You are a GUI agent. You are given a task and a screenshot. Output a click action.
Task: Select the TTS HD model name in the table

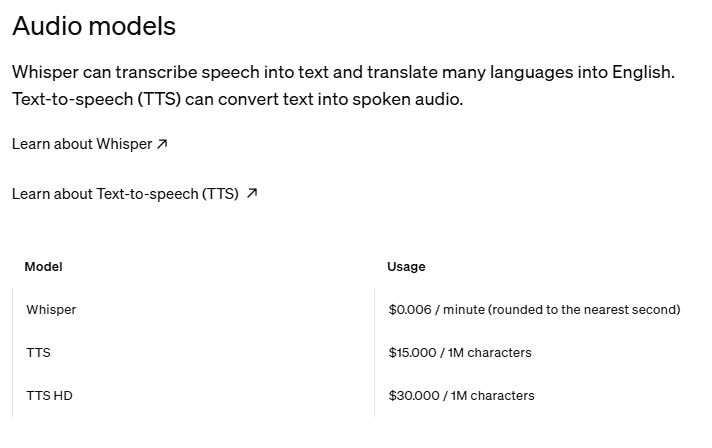pyautogui.click(x=49, y=396)
